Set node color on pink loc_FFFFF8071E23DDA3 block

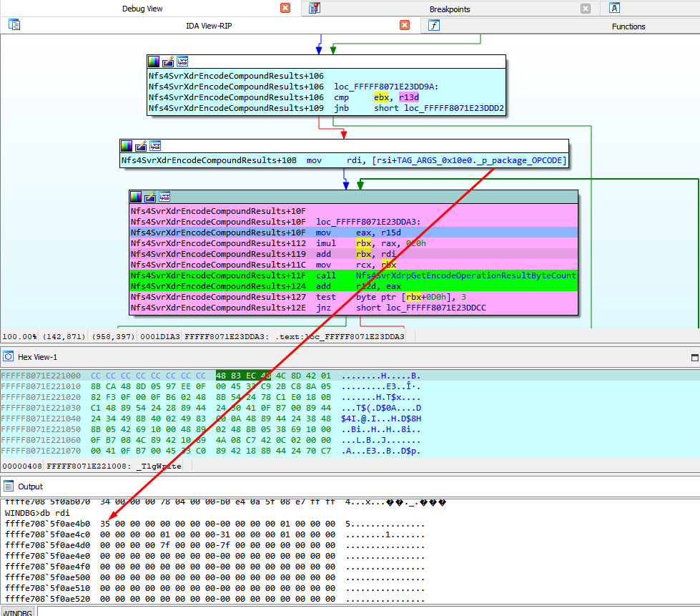point(136,197)
